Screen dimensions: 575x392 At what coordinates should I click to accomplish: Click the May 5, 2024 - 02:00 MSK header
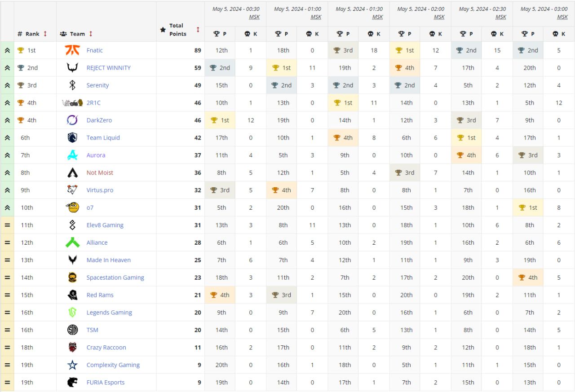pos(420,13)
